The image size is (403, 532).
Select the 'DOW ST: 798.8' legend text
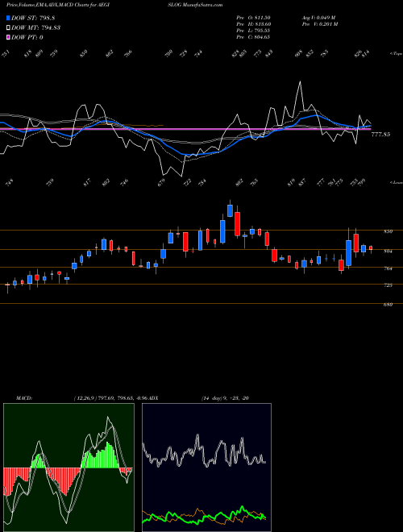(x=33, y=18)
